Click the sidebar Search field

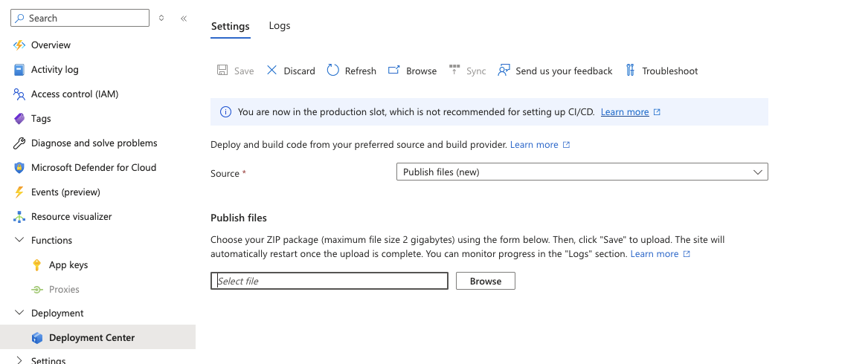click(80, 18)
